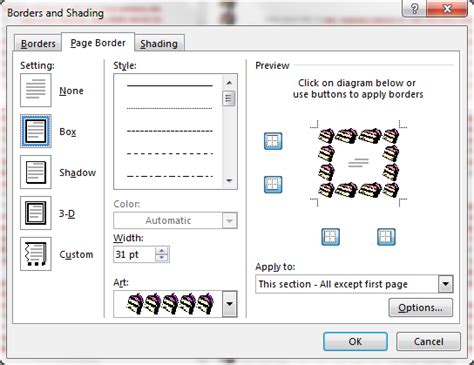Select the dash-dot line style
This screenshot has height=365, width=474.
tap(170, 176)
